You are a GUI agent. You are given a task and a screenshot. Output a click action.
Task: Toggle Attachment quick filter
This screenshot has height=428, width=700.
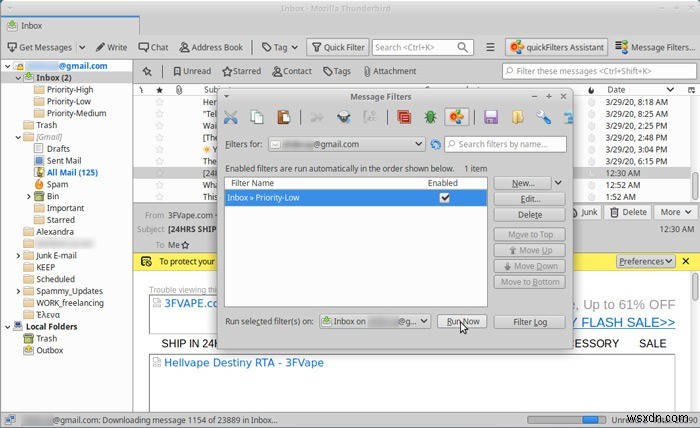(390, 71)
